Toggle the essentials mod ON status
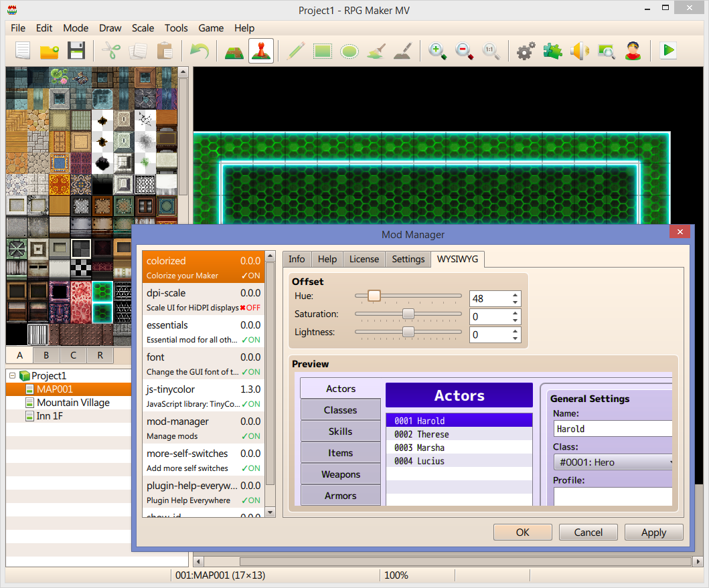709x588 pixels. tap(251, 340)
